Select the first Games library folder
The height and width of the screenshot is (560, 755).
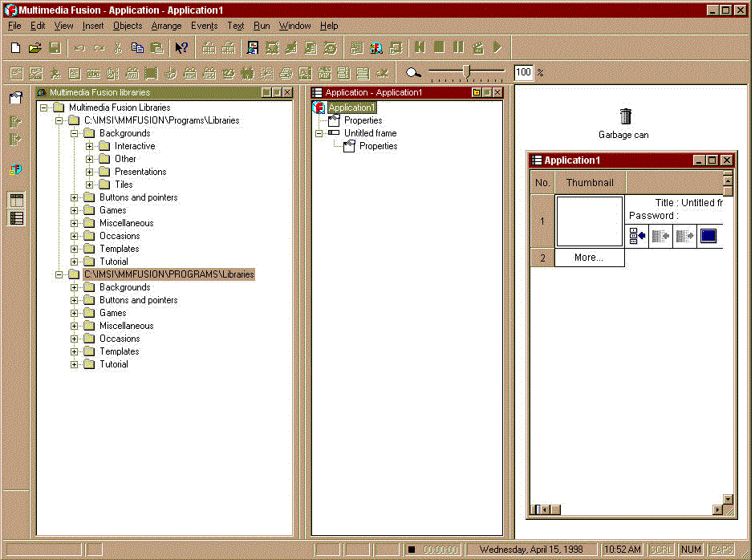coord(112,210)
